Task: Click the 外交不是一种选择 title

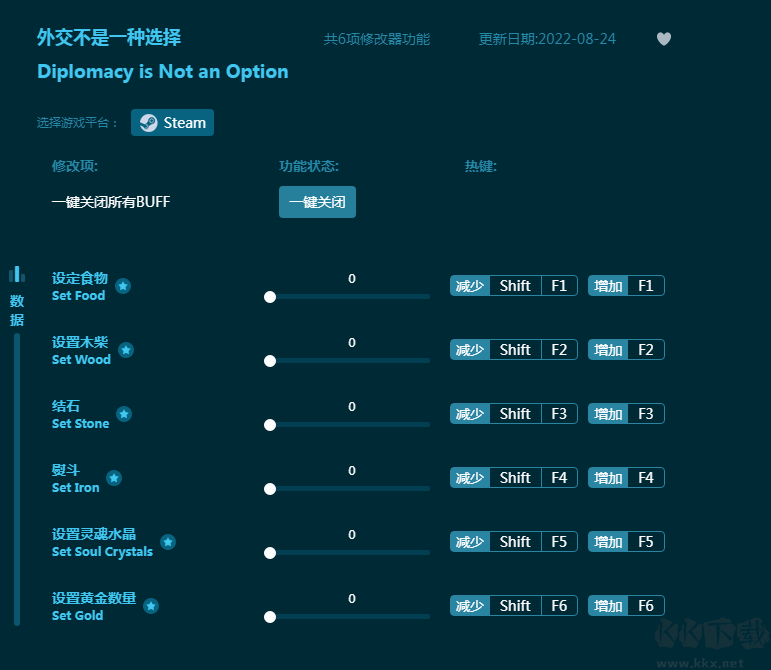Action: click(x=109, y=37)
